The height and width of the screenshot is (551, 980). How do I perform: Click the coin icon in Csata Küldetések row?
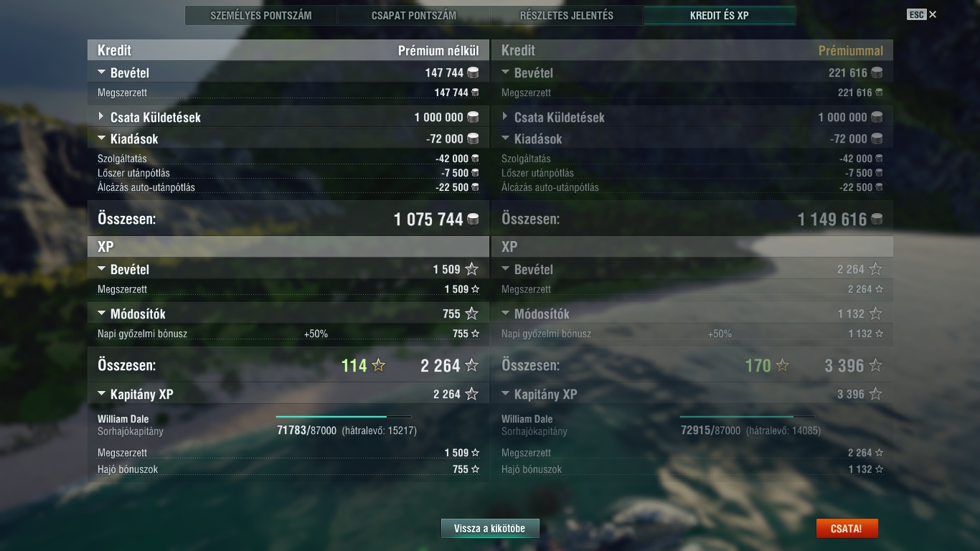pos(473,117)
